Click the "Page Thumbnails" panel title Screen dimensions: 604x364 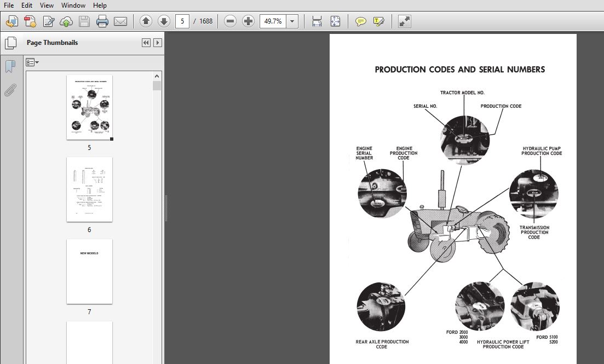(53, 43)
